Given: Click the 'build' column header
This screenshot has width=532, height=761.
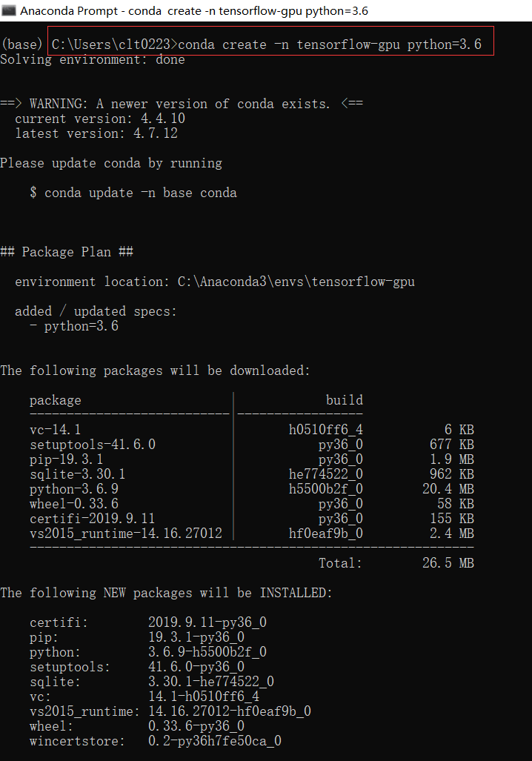Looking at the screenshot, I should 344,400.
